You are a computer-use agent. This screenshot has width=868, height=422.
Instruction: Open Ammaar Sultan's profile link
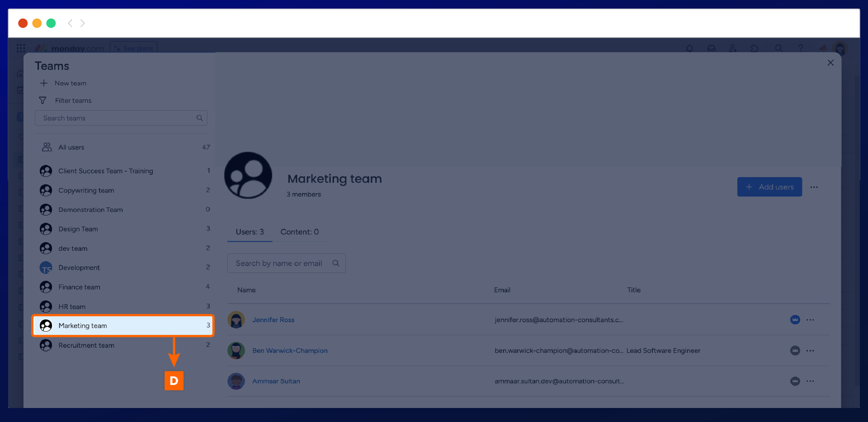click(x=276, y=381)
